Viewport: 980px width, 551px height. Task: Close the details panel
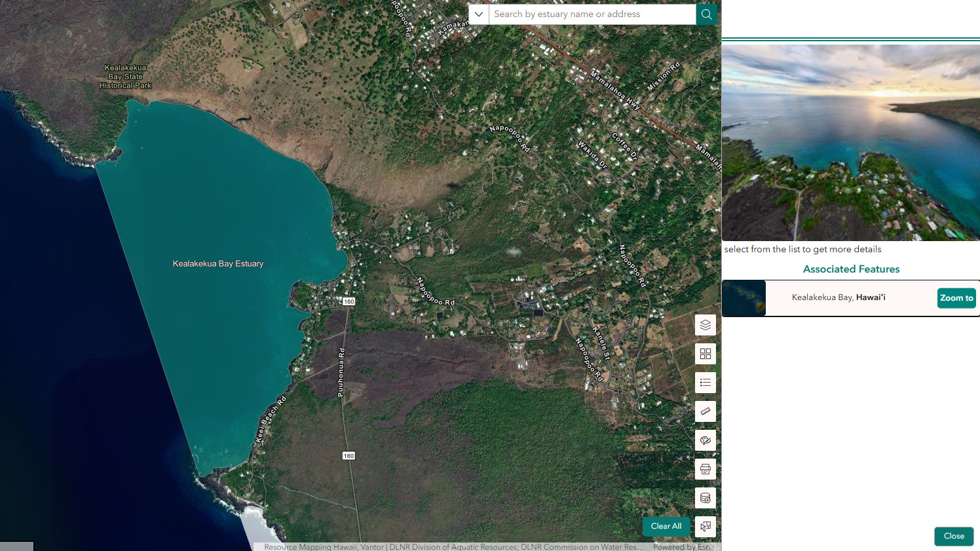pos(953,536)
